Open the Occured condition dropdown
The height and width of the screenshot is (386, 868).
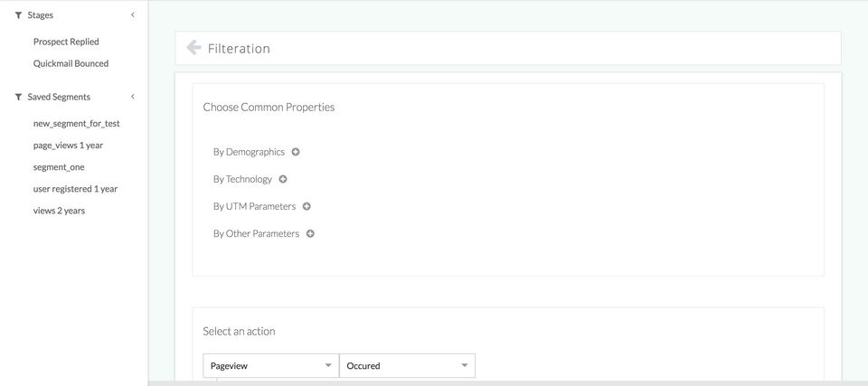coord(407,365)
